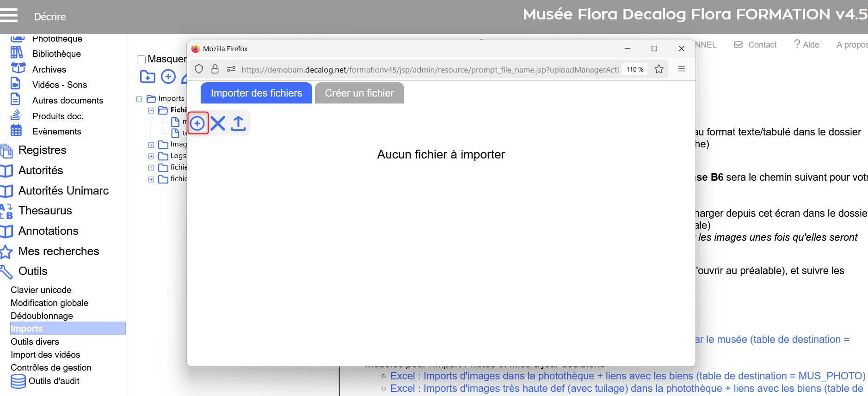The width and height of the screenshot is (868, 396).
Task: Click the Outils d'audit database icon
Action: (x=18, y=381)
